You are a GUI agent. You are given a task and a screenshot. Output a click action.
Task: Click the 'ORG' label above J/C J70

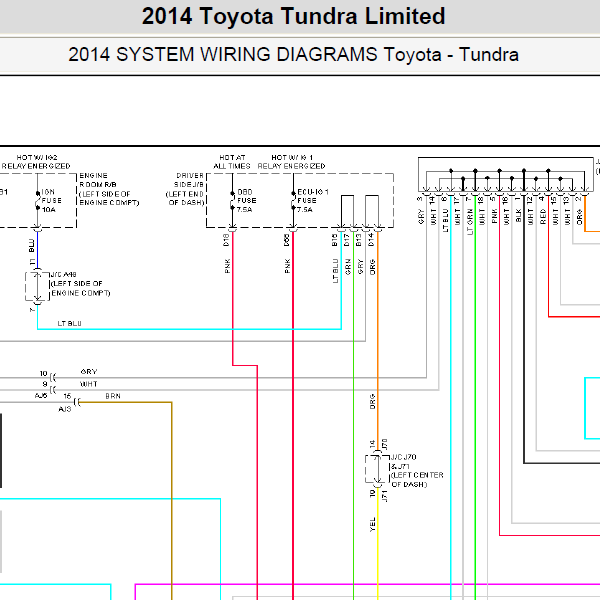tap(372, 401)
